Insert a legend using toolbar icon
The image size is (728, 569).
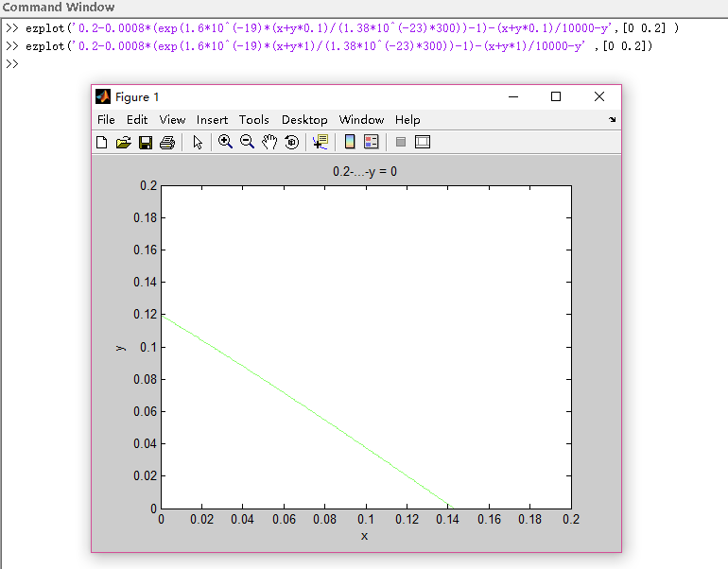(372, 142)
